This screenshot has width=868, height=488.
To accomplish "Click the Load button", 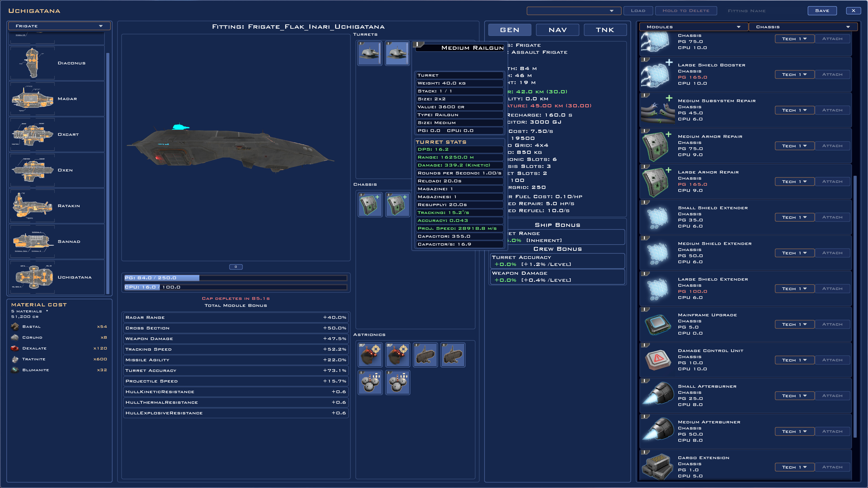I will click(x=638, y=11).
